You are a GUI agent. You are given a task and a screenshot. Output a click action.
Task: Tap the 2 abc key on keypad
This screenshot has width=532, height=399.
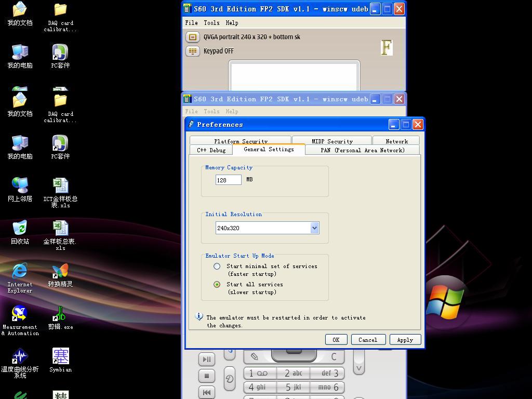click(294, 373)
